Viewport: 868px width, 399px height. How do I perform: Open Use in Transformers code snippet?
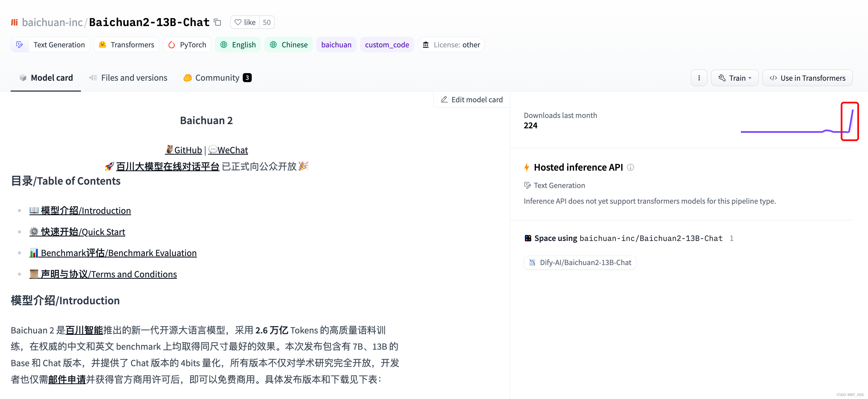click(x=807, y=78)
